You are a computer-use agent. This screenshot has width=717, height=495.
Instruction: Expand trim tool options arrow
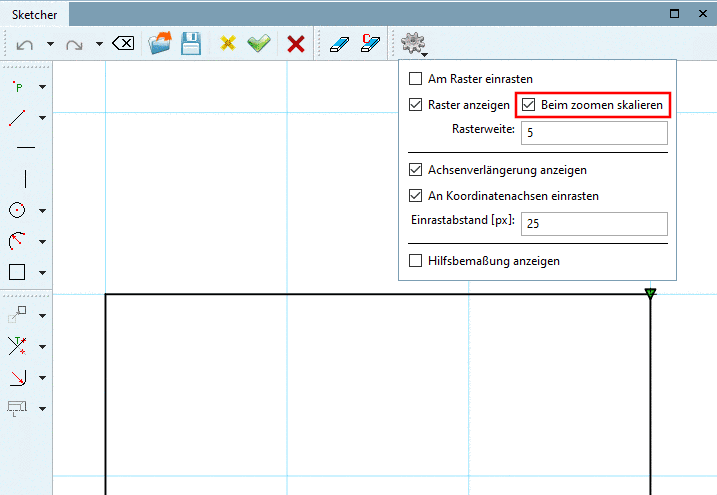43,346
